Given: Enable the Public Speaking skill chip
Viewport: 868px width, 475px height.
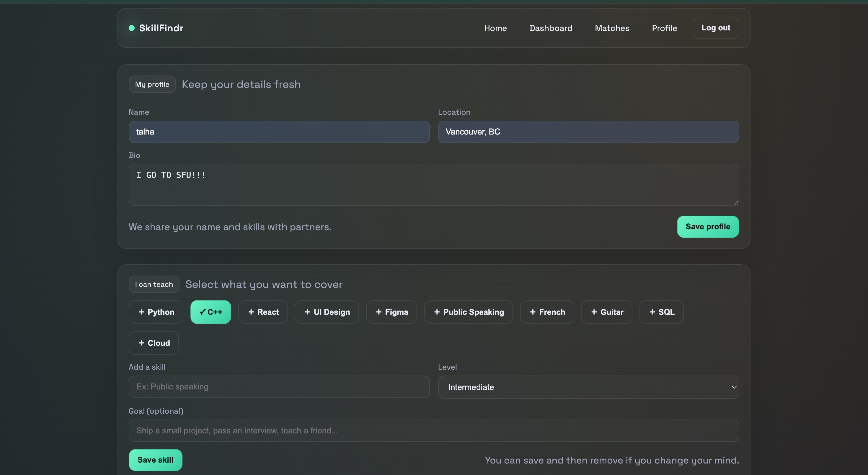Looking at the screenshot, I should click(x=468, y=312).
